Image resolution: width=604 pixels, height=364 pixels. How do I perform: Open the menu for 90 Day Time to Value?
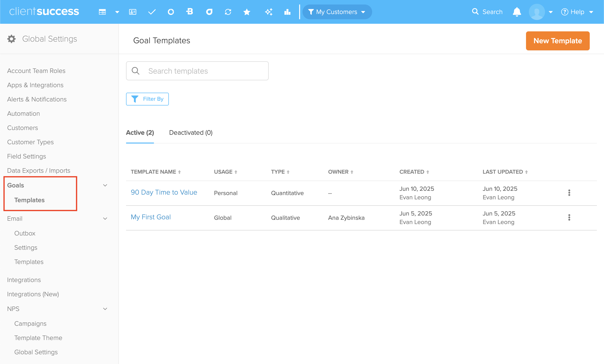tap(569, 193)
